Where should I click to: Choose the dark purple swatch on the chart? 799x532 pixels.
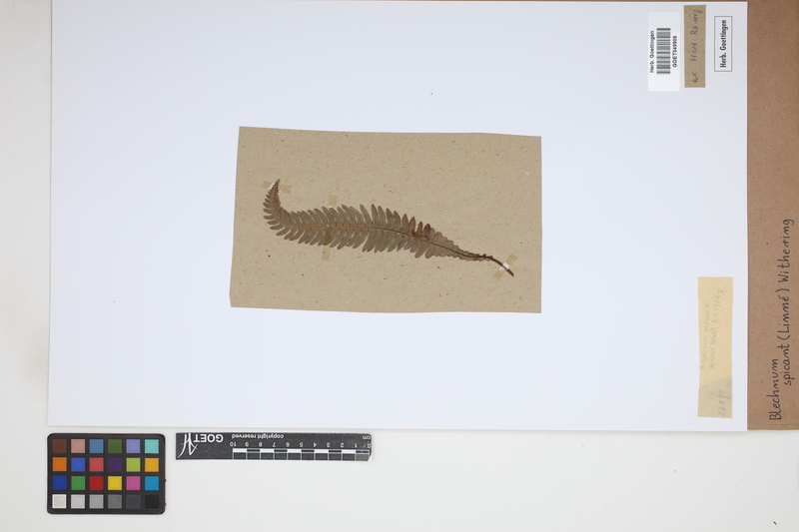pyautogui.click(x=114, y=464)
